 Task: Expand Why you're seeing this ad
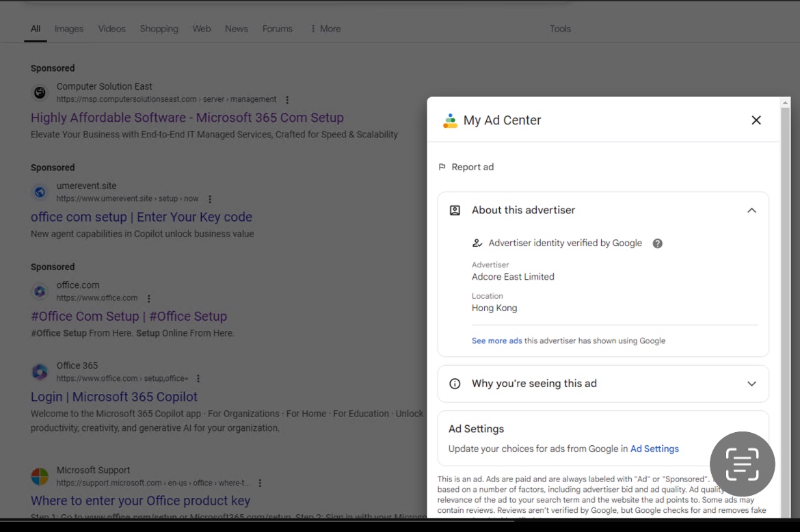coord(751,384)
